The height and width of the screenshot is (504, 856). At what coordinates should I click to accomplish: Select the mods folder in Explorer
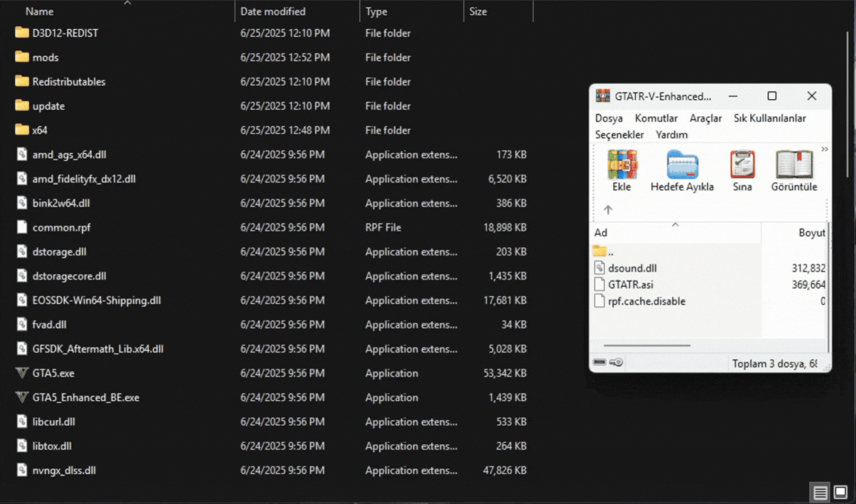pyautogui.click(x=45, y=57)
